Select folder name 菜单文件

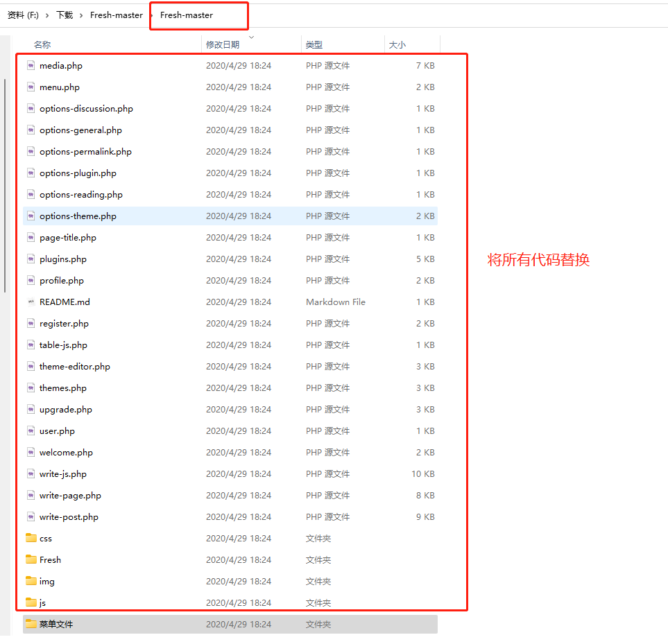pyautogui.click(x=56, y=624)
